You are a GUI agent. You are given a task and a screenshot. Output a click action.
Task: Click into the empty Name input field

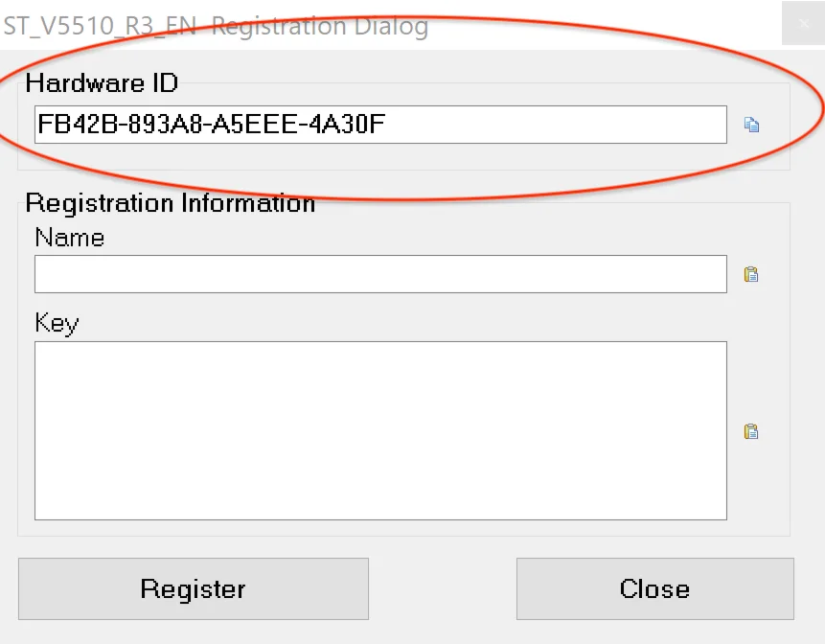click(380, 274)
